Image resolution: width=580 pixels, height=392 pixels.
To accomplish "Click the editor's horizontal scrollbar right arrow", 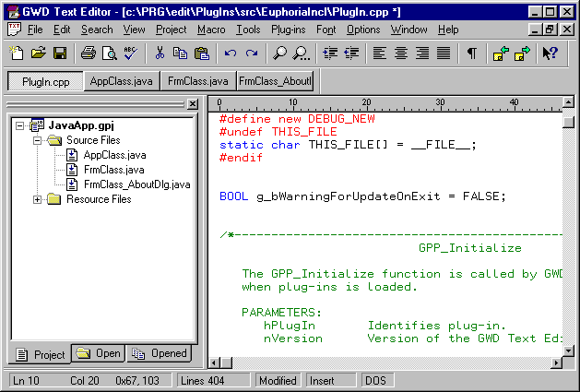I will pos(554,363).
